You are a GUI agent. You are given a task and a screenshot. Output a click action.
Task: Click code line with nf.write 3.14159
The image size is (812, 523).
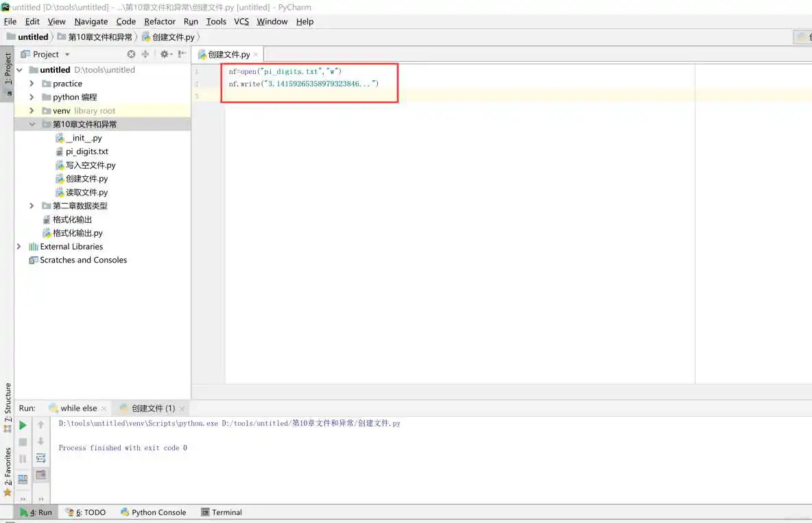[303, 84]
